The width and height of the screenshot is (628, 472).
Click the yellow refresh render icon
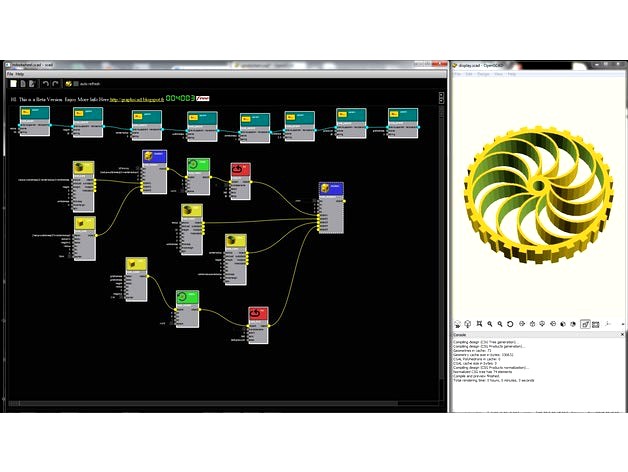coord(68,84)
